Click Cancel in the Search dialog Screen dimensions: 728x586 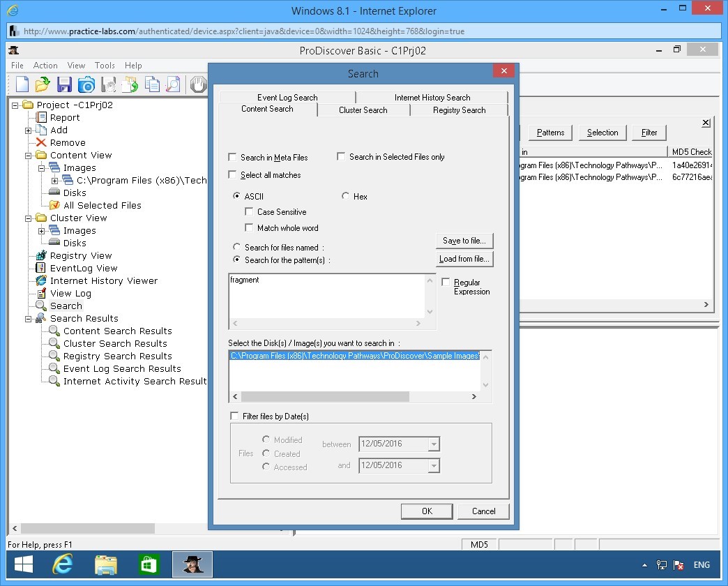(x=483, y=511)
